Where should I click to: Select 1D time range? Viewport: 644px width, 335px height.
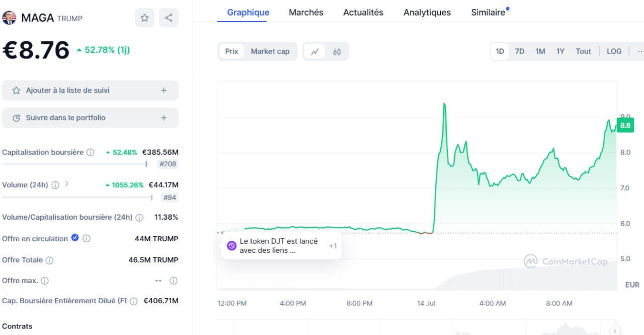click(x=500, y=51)
